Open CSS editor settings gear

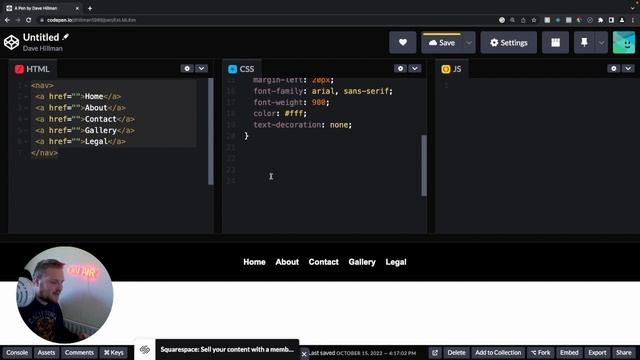(400, 69)
